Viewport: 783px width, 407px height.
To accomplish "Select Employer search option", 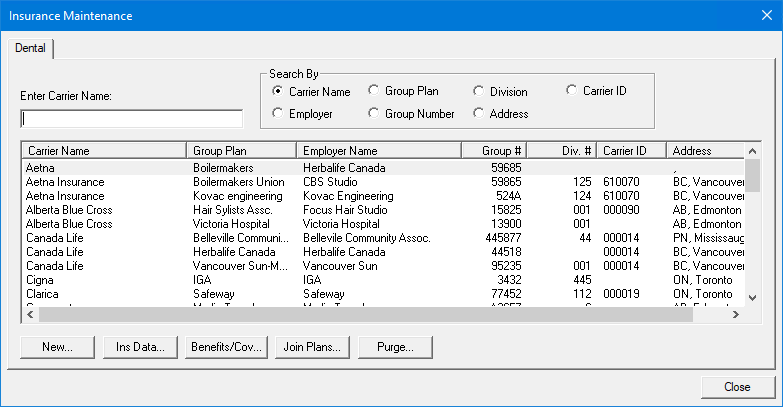I will point(277,114).
